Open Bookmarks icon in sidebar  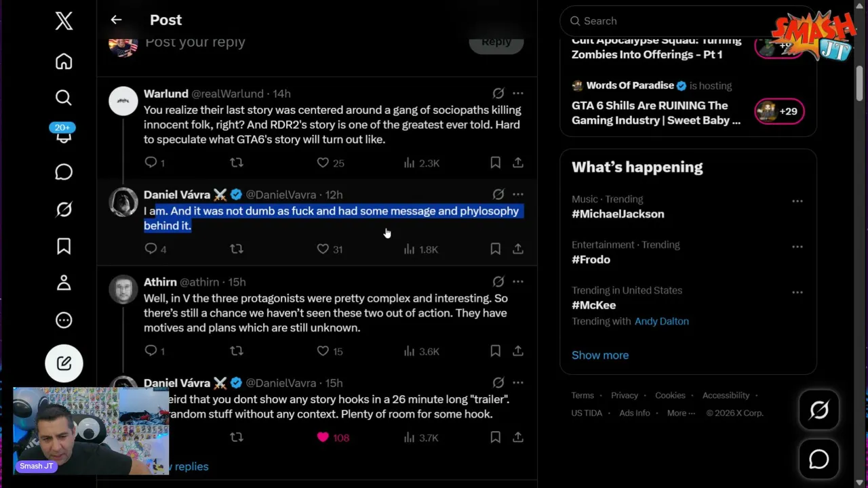[x=64, y=246]
